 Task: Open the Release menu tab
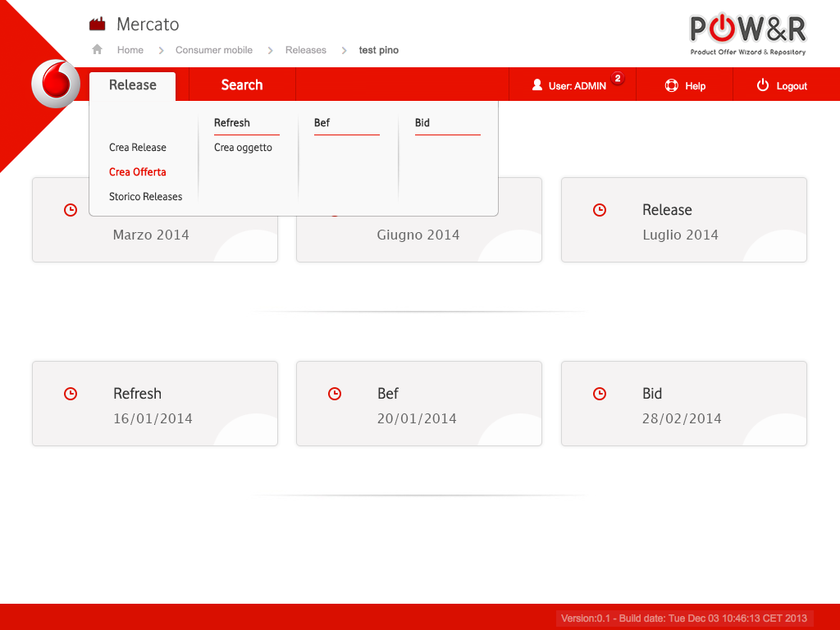coord(132,85)
